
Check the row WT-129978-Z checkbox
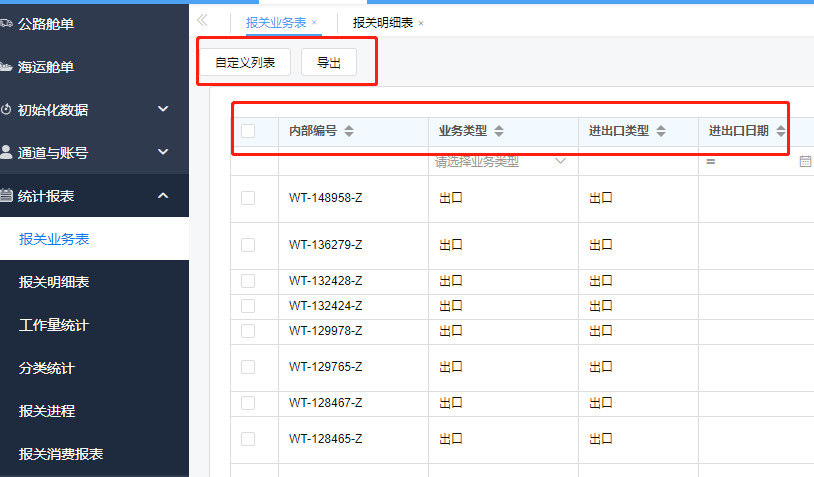pos(248,331)
